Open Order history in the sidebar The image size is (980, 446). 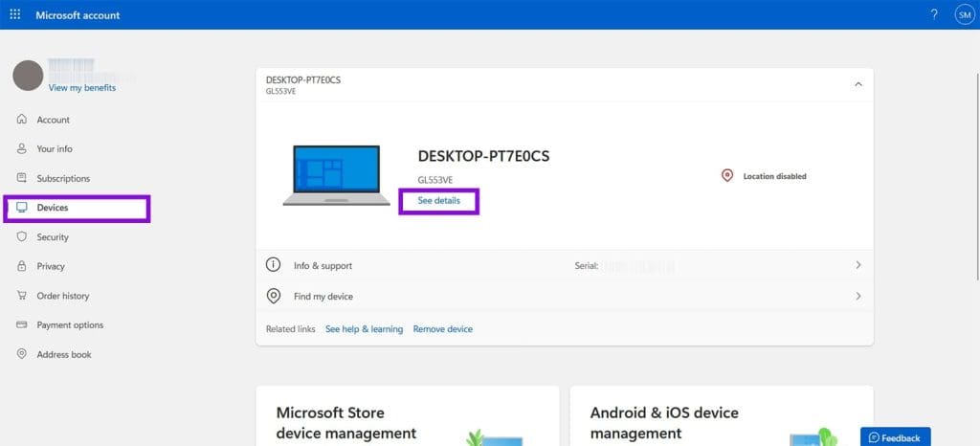pos(63,296)
